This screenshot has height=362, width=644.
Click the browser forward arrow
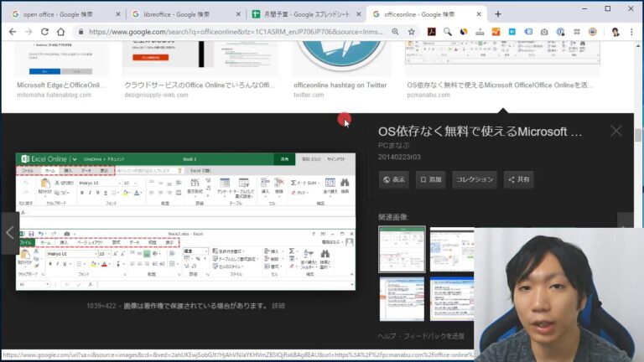tap(29, 32)
